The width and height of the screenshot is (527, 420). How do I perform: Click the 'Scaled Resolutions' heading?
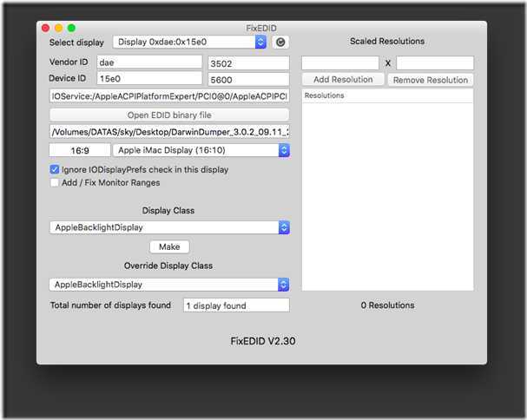387,41
